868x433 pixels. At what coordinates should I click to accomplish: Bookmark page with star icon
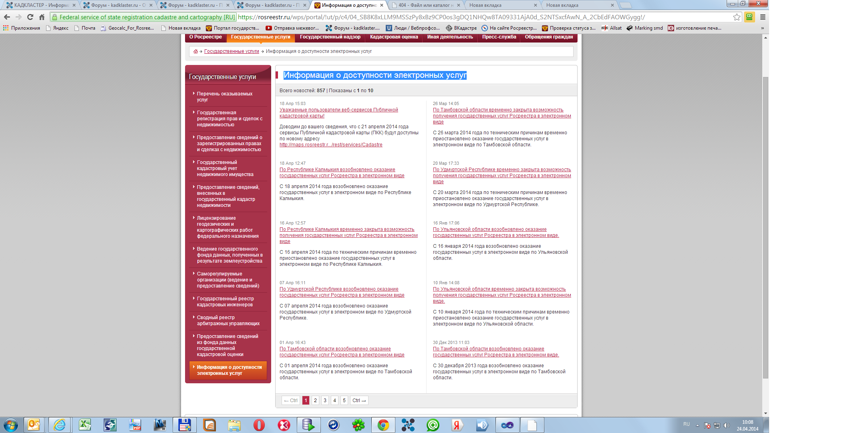pyautogui.click(x=737, y=17)
